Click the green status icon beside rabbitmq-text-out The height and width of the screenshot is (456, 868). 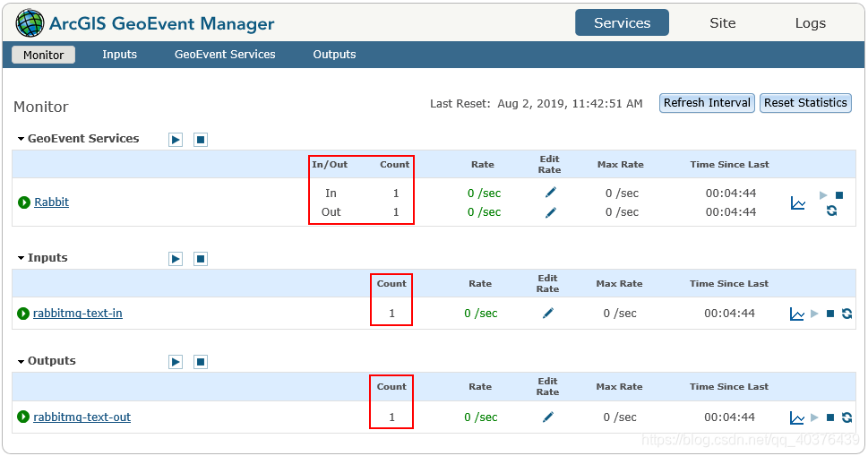23,417
